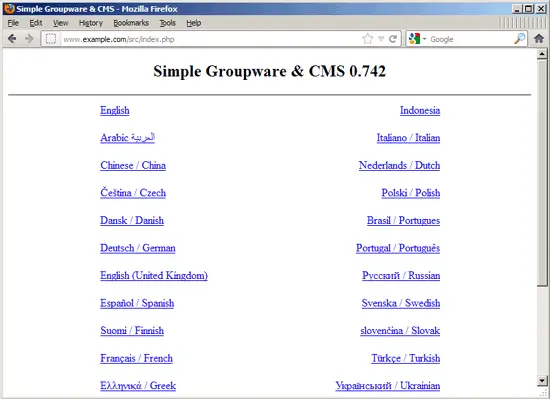Reload the page with the refresh icon
This screenshot has width=550, height=399.
pyautogui.click(x=393, y=39)
